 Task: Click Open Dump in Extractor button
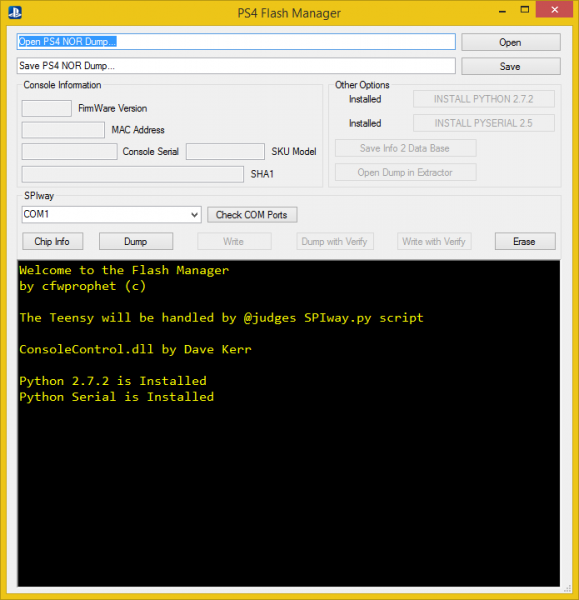click(x=405, y=173)
